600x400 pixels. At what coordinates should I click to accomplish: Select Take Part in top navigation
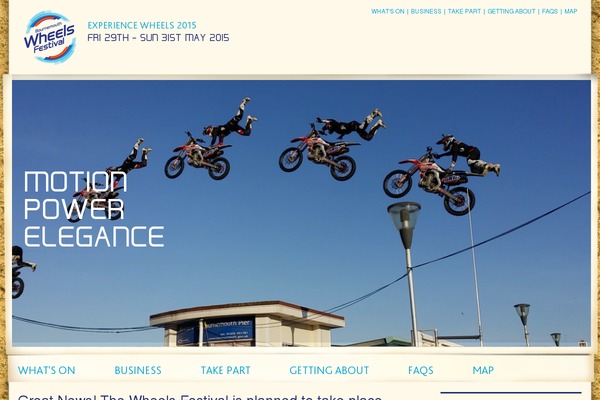point(464,11)
